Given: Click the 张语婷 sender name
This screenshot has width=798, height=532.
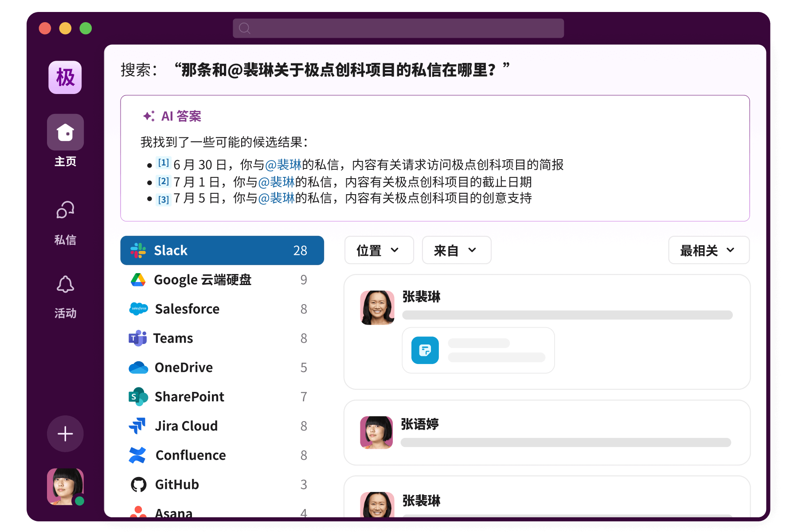Looking at the screenshot, I should tap(420, 424).
